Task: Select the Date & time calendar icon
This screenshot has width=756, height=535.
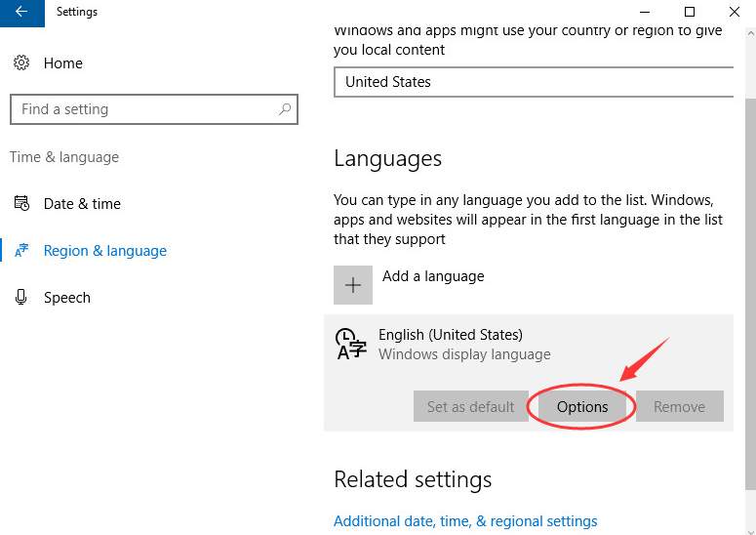Action: (x=21, y=203)
